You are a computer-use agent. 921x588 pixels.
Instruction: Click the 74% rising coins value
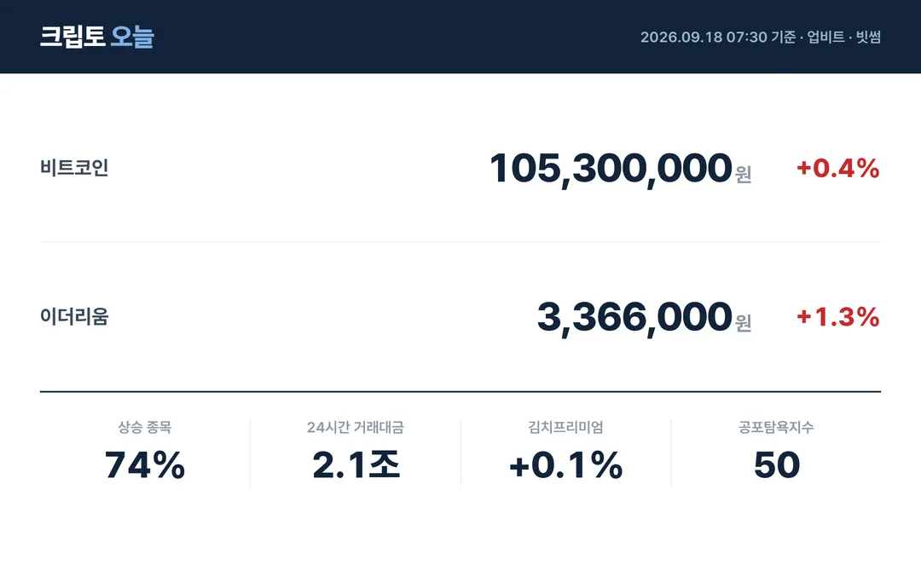144,465
